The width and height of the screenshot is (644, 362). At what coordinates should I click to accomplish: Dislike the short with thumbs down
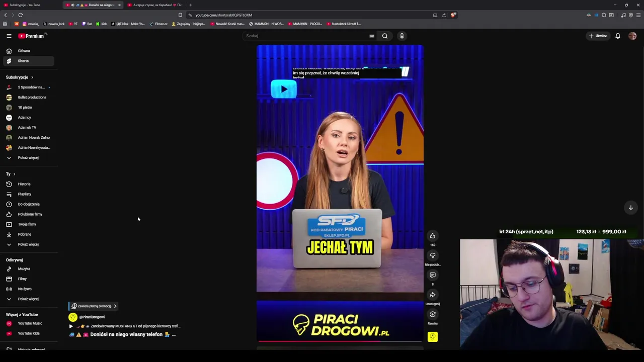432,255
